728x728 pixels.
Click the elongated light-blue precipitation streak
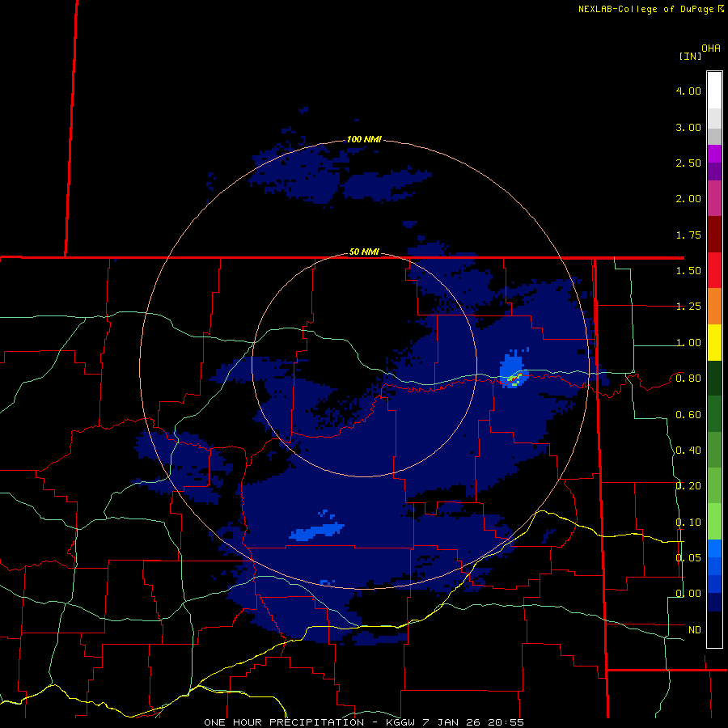coord(317,531)
